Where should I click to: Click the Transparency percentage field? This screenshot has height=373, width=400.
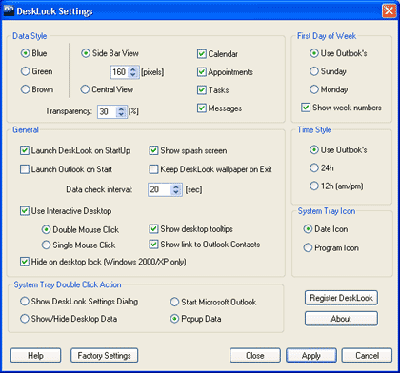click(106, 111)
